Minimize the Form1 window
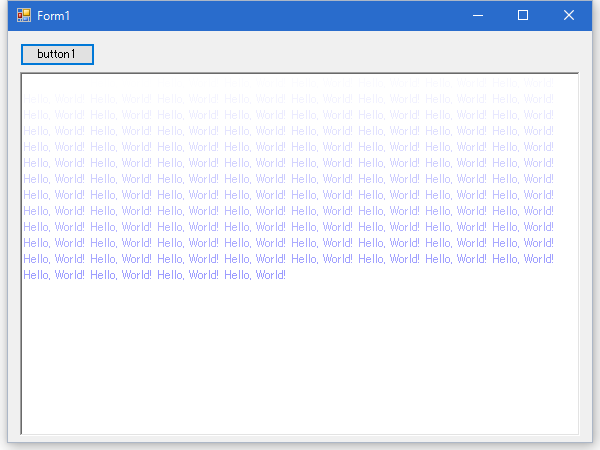 [x=478, y=16]
